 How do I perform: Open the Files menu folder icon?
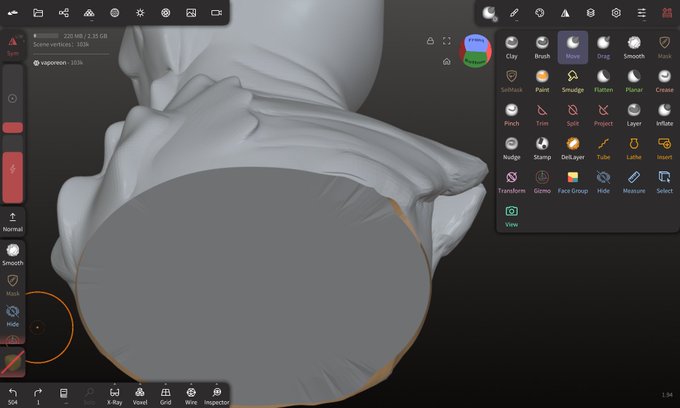pyautogui.click(x=38, y=13)
